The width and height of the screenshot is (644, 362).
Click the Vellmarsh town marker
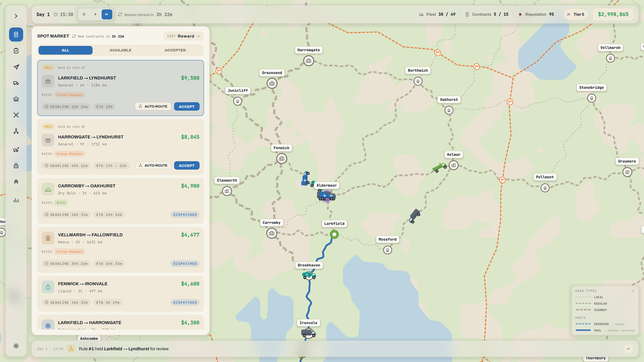[610, 58]
